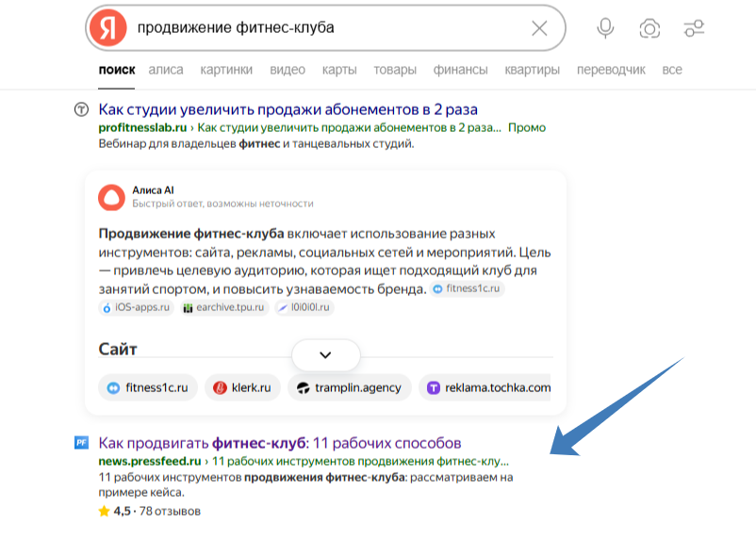Open image search camera icon

tap(649, 28)
